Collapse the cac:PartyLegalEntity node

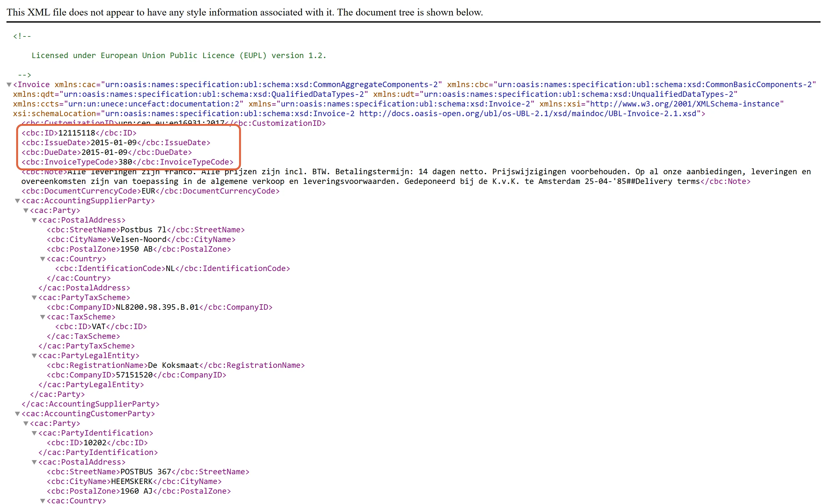tap(34, 356)
